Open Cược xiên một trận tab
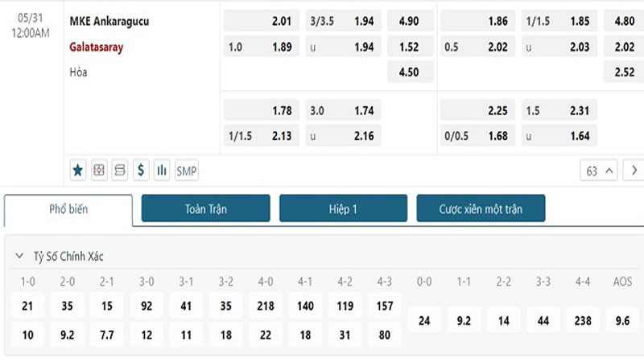Viewport: 644px width, 362px height. [481, 209]
